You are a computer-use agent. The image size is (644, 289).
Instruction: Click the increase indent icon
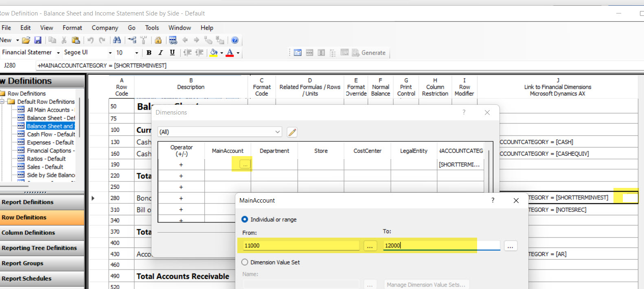199,53
